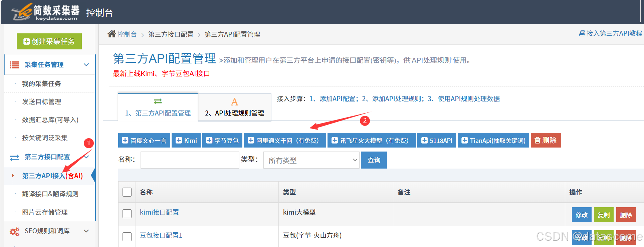This screenshot has height=247, width=644.
Task: Switch to 第三方API配置管理 tab
Action: [158, 107]
